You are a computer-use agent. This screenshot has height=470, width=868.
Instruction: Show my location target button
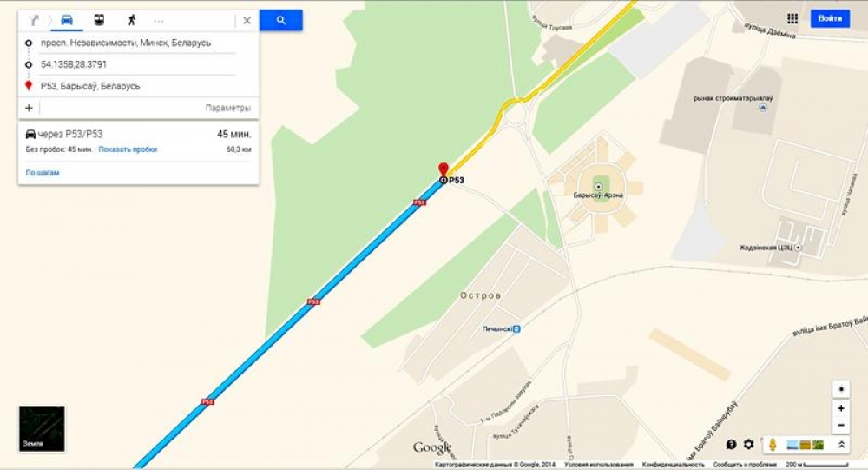coord(841,389)
